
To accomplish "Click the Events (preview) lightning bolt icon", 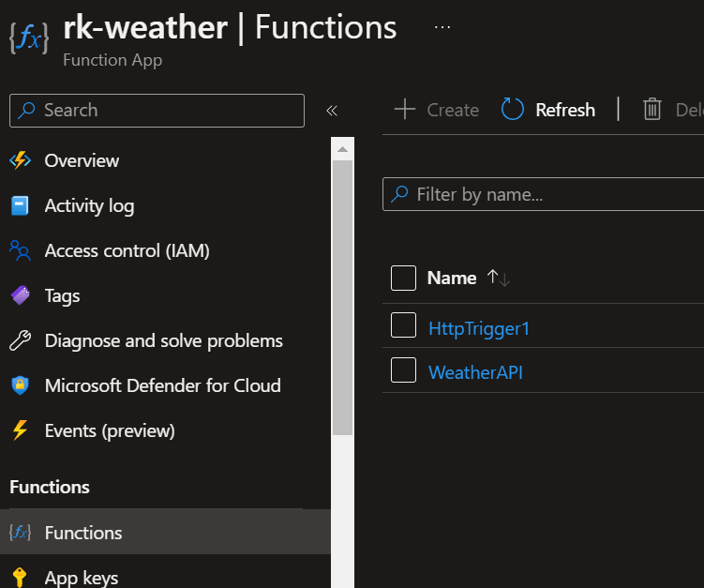I will [x=20, y=430].
